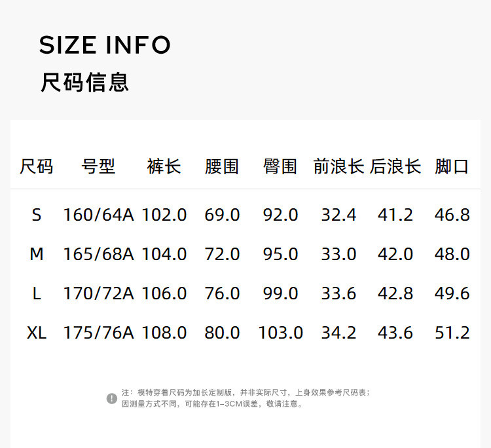Screen dimensions: 491x448
Task: Click the M size row label
Action: click(x=37, y=253)
